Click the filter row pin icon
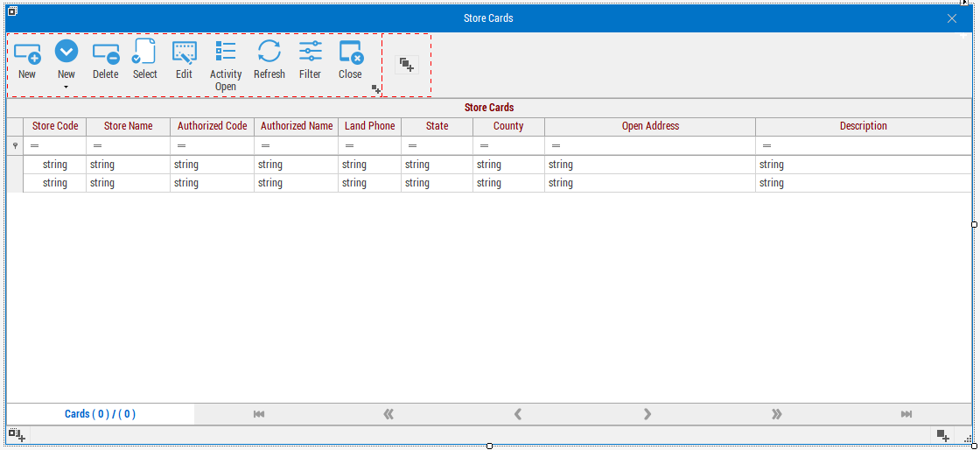 [15, 145]
